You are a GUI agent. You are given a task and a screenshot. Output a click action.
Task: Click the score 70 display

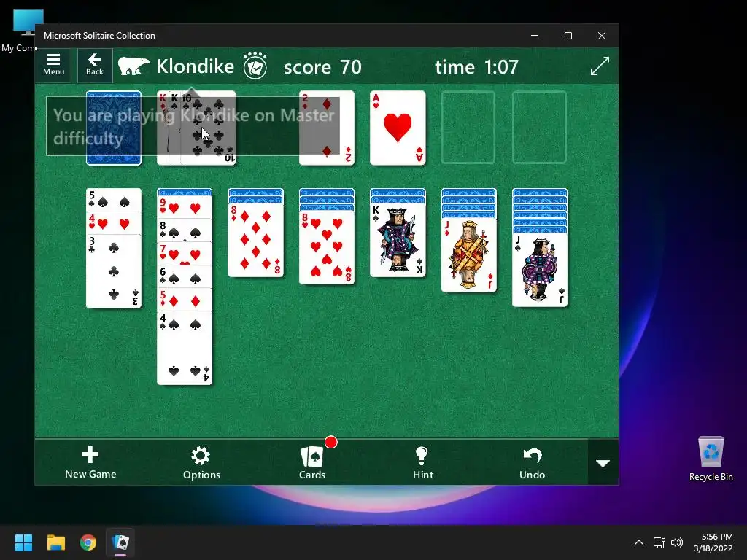[322, 67]
